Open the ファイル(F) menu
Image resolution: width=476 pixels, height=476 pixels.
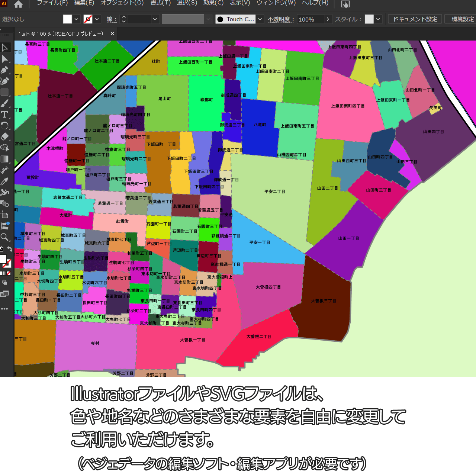pyautogui.click(x=52, y=3)
